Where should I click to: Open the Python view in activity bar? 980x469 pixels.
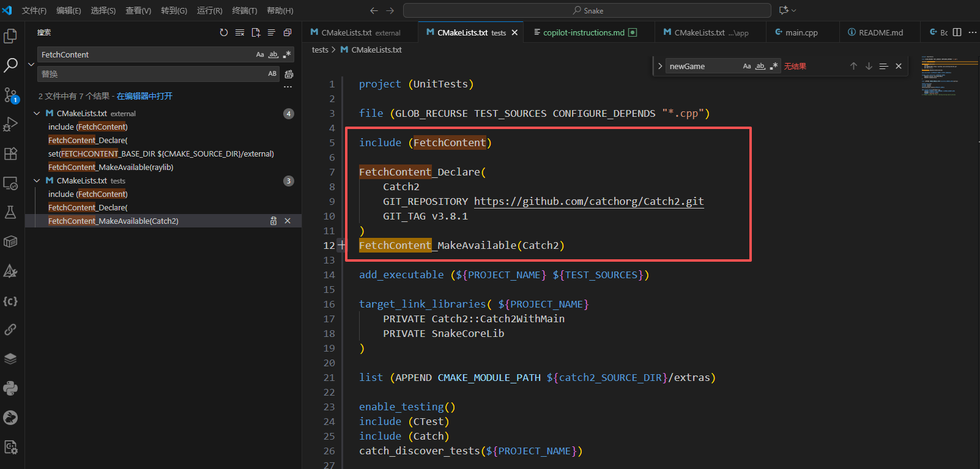(x=10, y=388)
